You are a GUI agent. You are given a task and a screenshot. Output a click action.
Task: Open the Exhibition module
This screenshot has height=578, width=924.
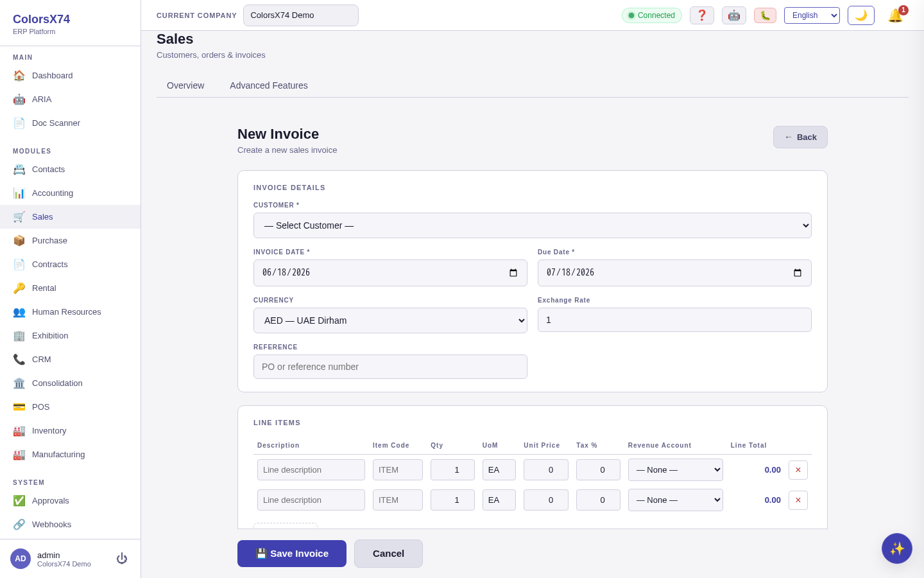(70, 335)
